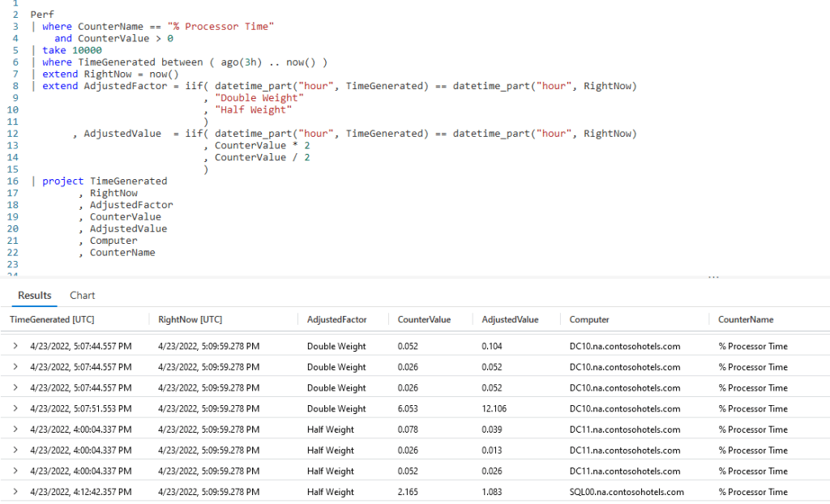Switch to the Chart tab
Viewport: 830px width, 504px height.
click(82, 296)
